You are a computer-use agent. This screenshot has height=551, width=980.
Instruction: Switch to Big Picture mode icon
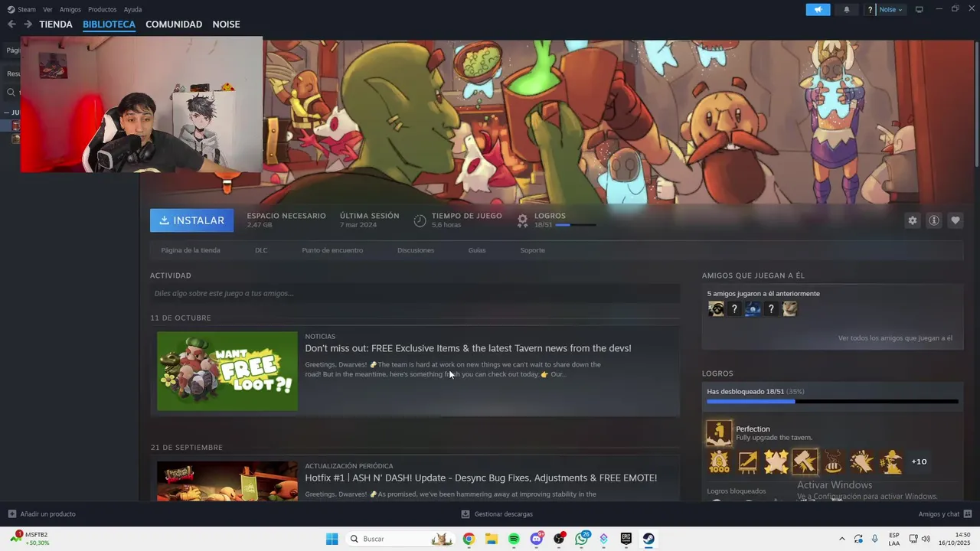[x=920, y=9]
